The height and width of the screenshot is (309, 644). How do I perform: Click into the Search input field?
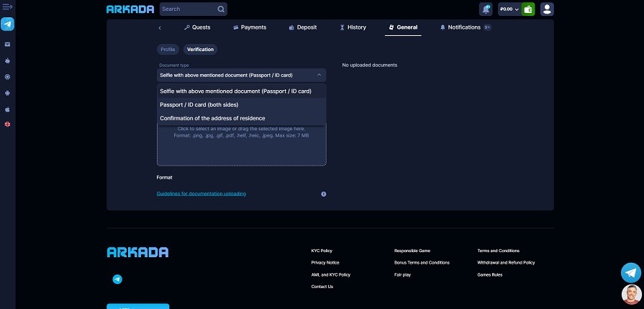point(187,9)
